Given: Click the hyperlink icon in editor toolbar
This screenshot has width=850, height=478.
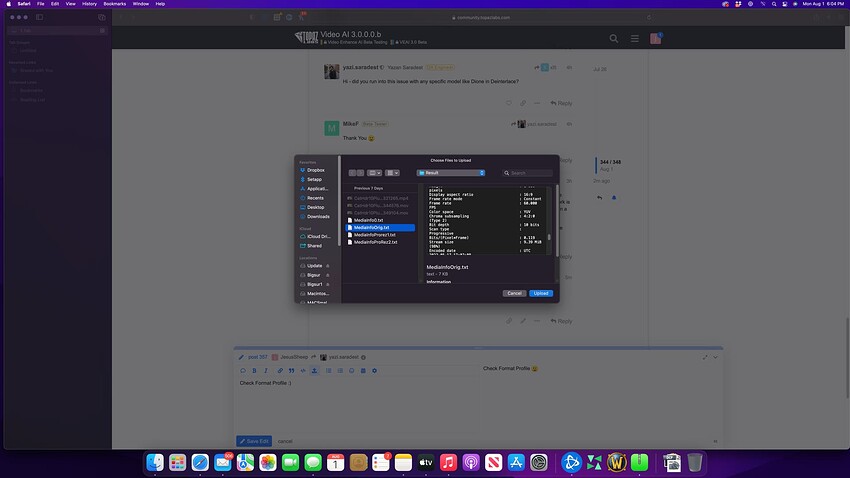Looking at the screenshot, I should pyautogui.click(x=280, y=371).
